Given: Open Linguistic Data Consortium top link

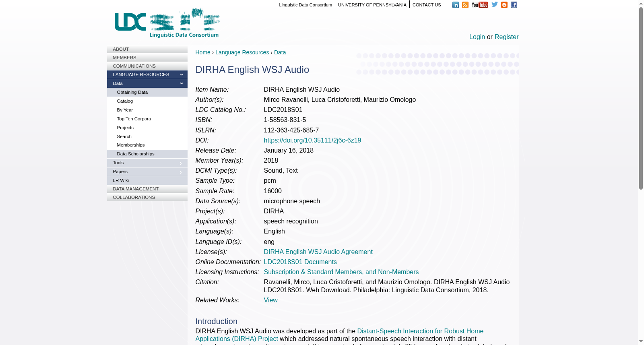Looking at the screenshot, I should 305,5.
